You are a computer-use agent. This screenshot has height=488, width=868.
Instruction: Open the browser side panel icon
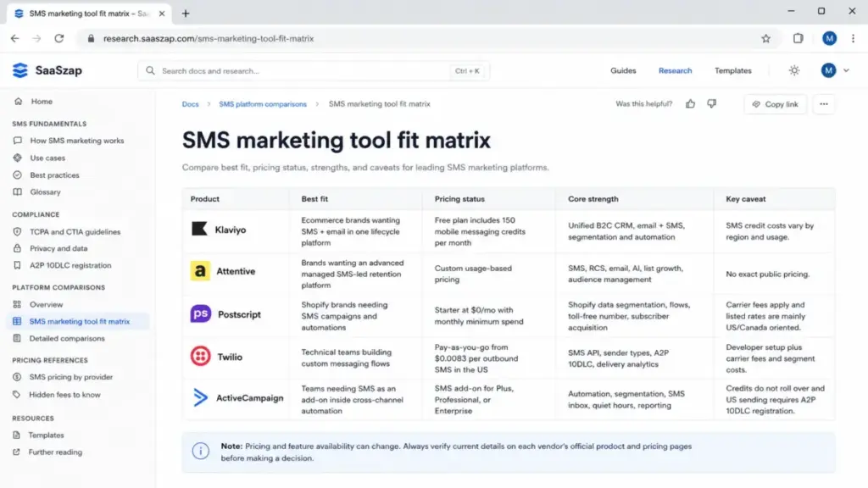798,38
